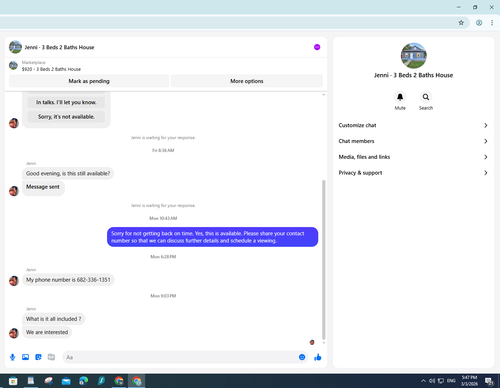Open the volume control in the system tray
This screenshot has height=388, width=500.
[x=432, y=381]
